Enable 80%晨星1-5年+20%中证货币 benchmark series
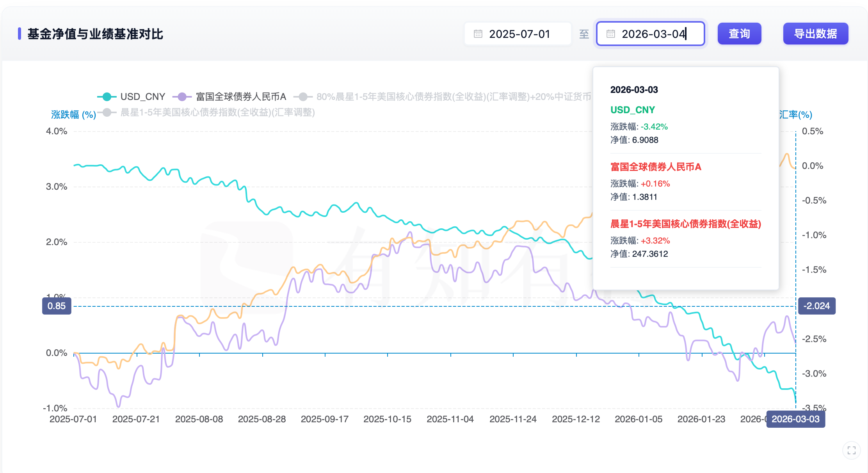The width and height of the screenshot is (868, 473). (453, 96)
